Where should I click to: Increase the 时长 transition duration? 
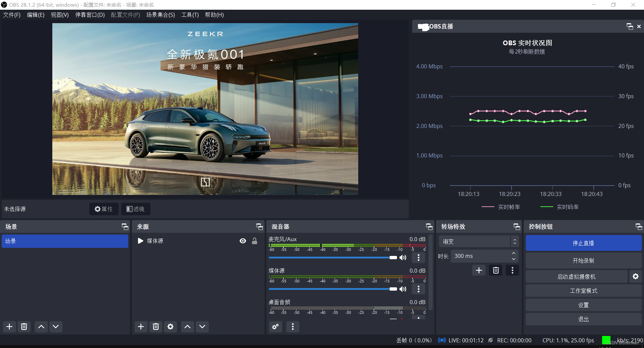click(x=514, y=253)
